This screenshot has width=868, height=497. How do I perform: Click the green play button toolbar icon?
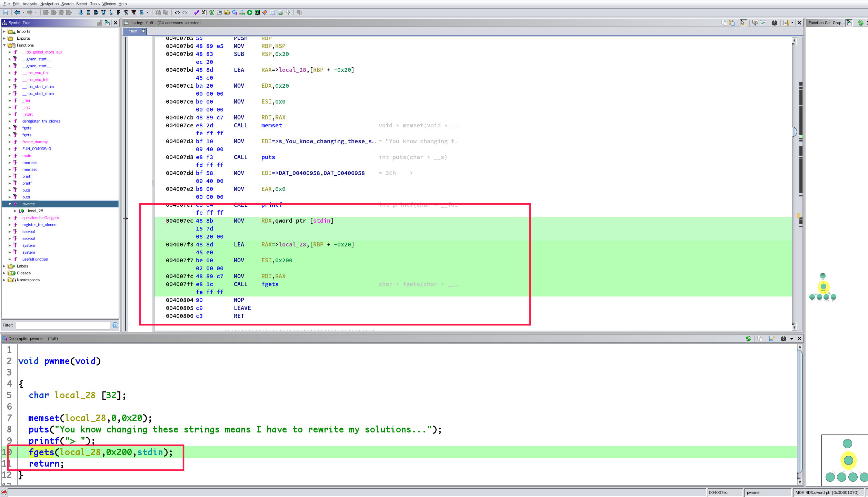pos(250,12)
